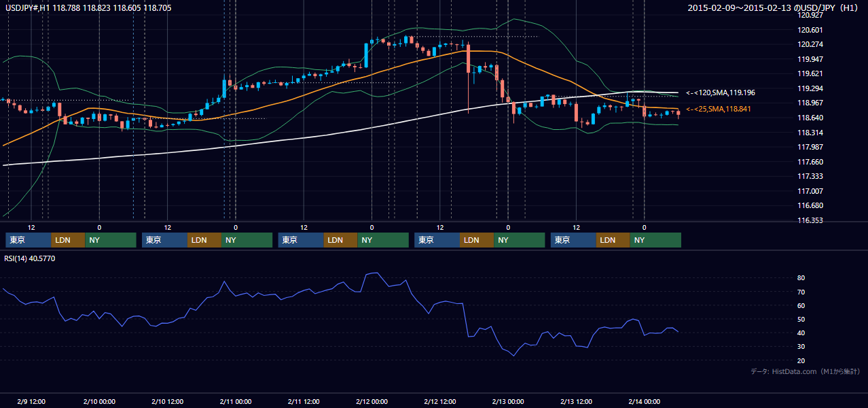Select the 119.294 price axis label
This screenshot has height=408, width=868.
[x=811, y=88]
